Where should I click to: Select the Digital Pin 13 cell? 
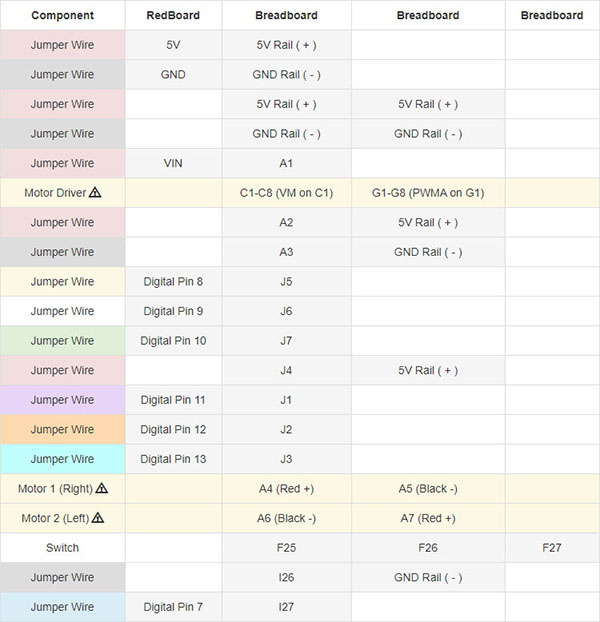[173, 459]
